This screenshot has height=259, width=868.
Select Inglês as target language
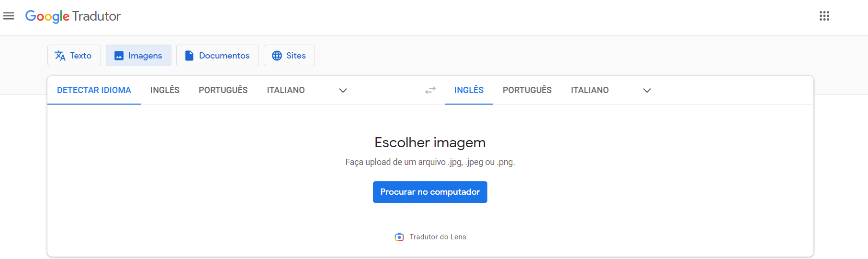click(469, 90)
